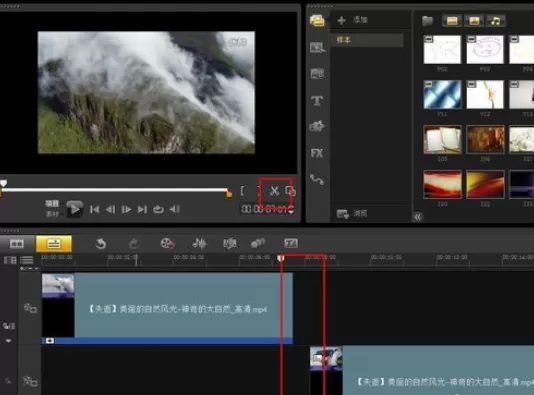This screenshot has width=534, height=395.
Task: Open the motion tracking icon
Action: pos(258,243)
